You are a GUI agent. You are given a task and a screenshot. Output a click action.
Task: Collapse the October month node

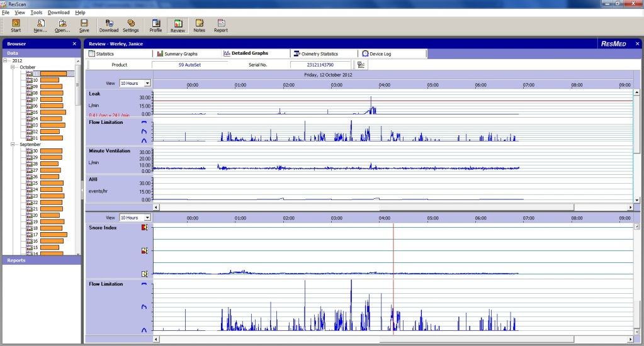point(13,67)
